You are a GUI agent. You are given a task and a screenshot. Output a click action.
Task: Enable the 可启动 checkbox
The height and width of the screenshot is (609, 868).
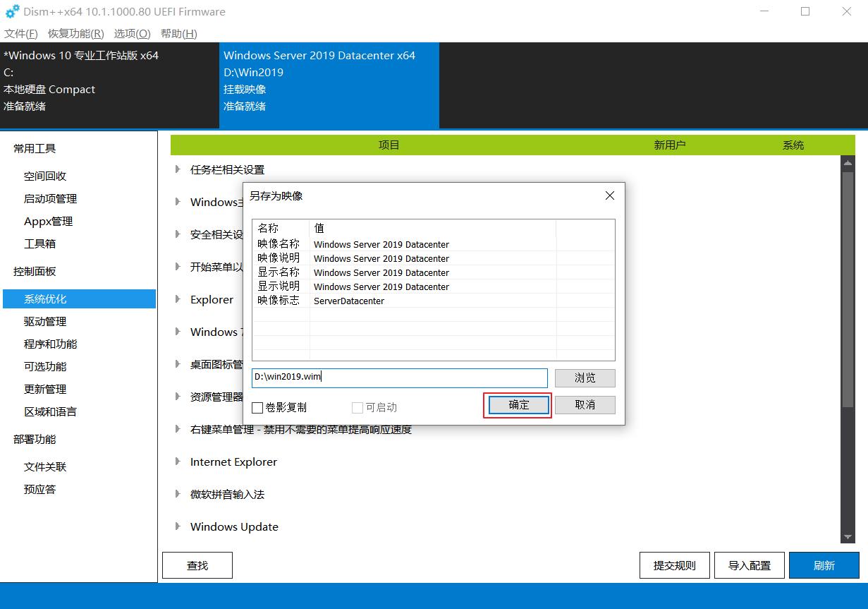point(356,407)
